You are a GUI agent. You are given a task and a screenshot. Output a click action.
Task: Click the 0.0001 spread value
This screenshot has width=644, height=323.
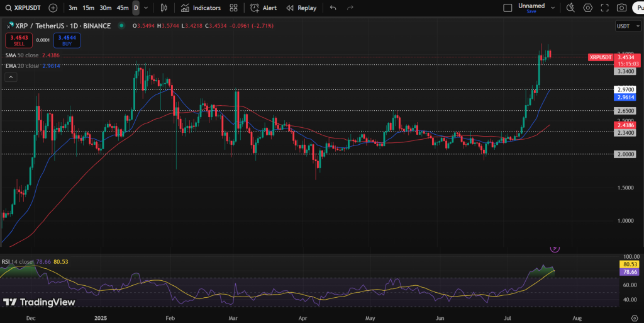tap(43, 40)
